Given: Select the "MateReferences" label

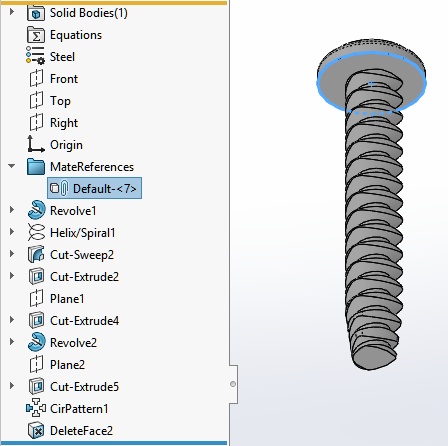Looking at the screenshot, I should (x=92, y=167).
